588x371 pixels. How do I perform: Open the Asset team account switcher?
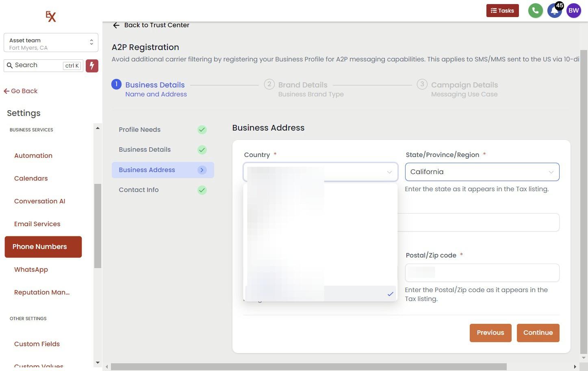[51, 43]
